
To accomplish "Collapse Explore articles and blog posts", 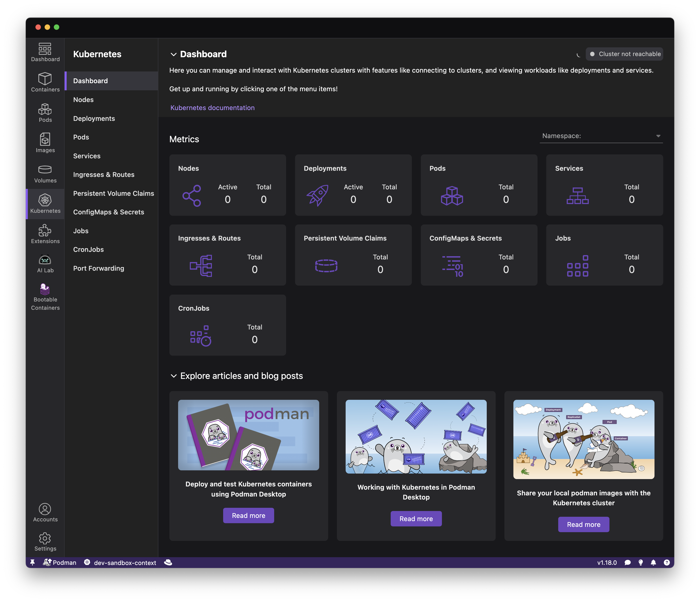I will [174, 376].
